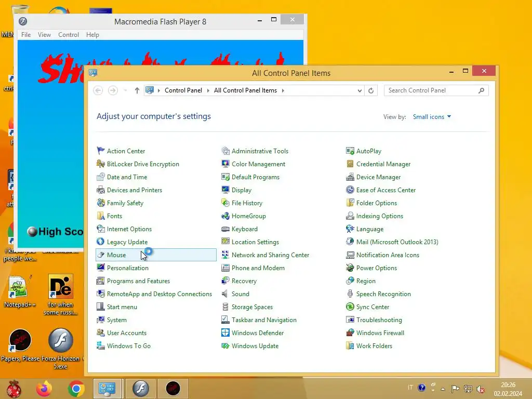Expand the arrow after All Control Panel Items
This screenshot has height=399, width=532.
click(283, 90)
